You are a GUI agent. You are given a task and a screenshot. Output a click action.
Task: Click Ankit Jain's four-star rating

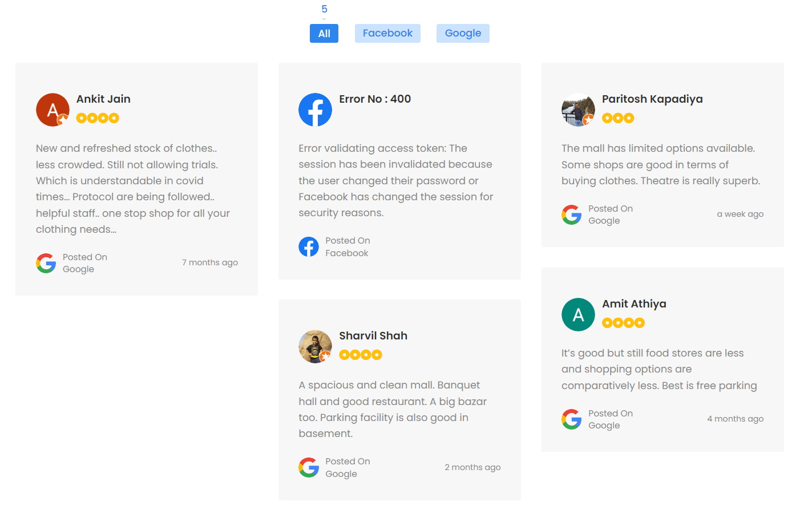tap(98, 118)
